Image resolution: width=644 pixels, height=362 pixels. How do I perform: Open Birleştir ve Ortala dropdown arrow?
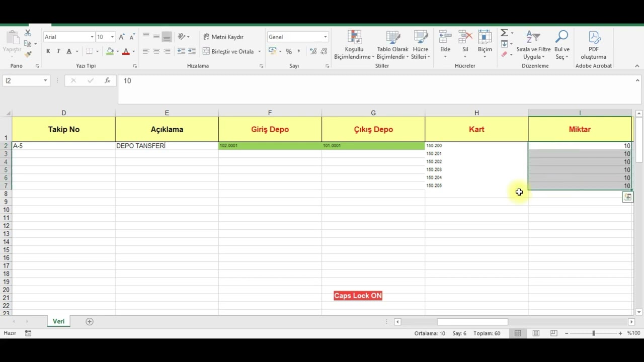260,51
